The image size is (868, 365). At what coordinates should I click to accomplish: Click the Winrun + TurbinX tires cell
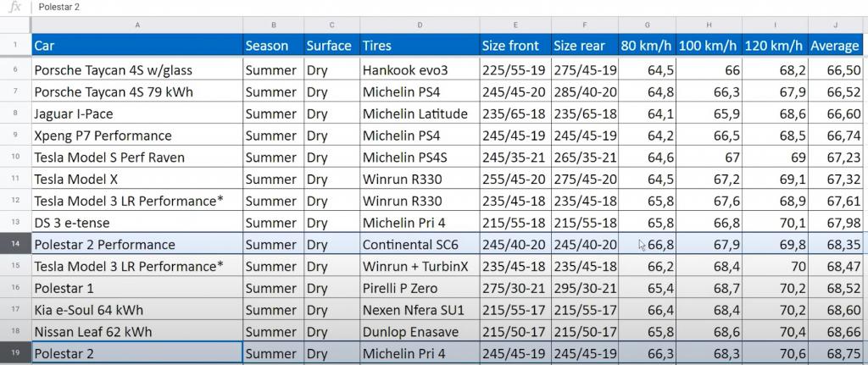pyautogui.click(x=420, y=266)
